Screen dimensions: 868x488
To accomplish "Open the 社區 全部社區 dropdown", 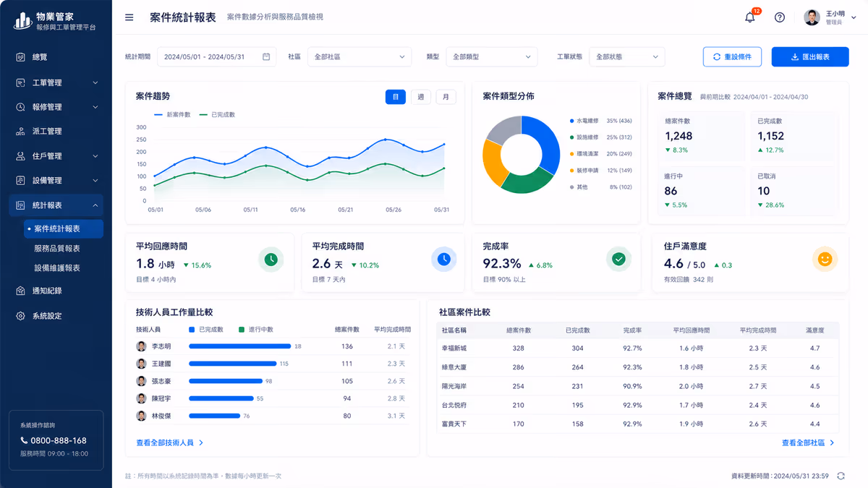I will pyautogui.click(x=359, y=56).
